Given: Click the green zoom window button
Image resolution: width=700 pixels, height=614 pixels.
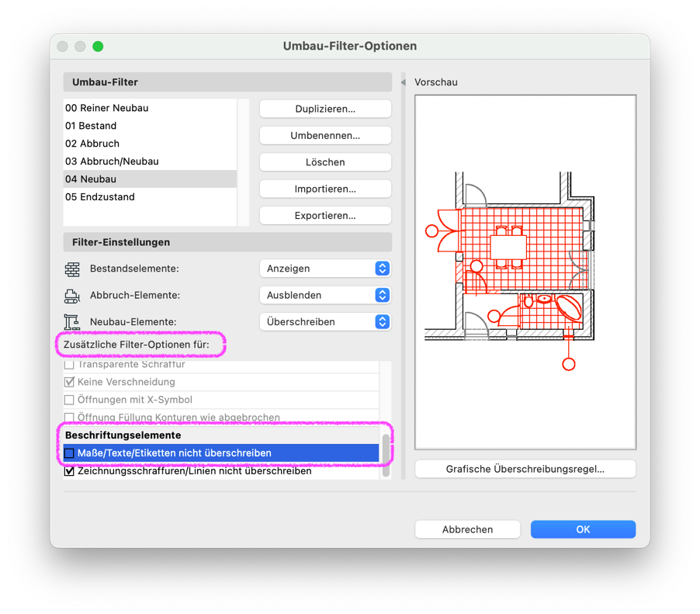Looking at the screenshot, I should tap(98, 47).
